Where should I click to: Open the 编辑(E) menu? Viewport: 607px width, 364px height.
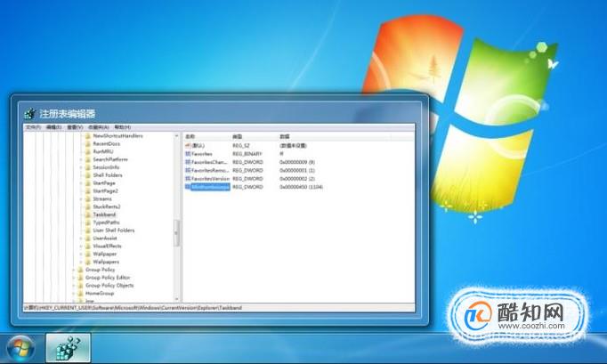tap(53, 127)
